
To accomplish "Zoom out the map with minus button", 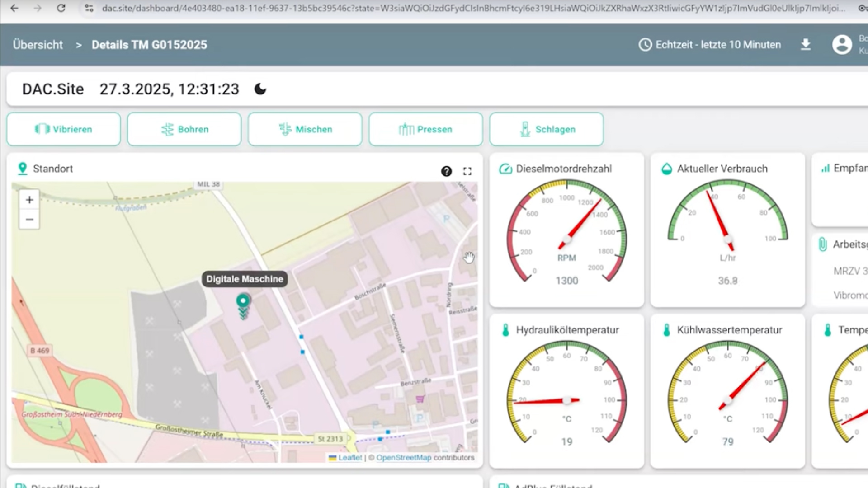I will point(29,220).
